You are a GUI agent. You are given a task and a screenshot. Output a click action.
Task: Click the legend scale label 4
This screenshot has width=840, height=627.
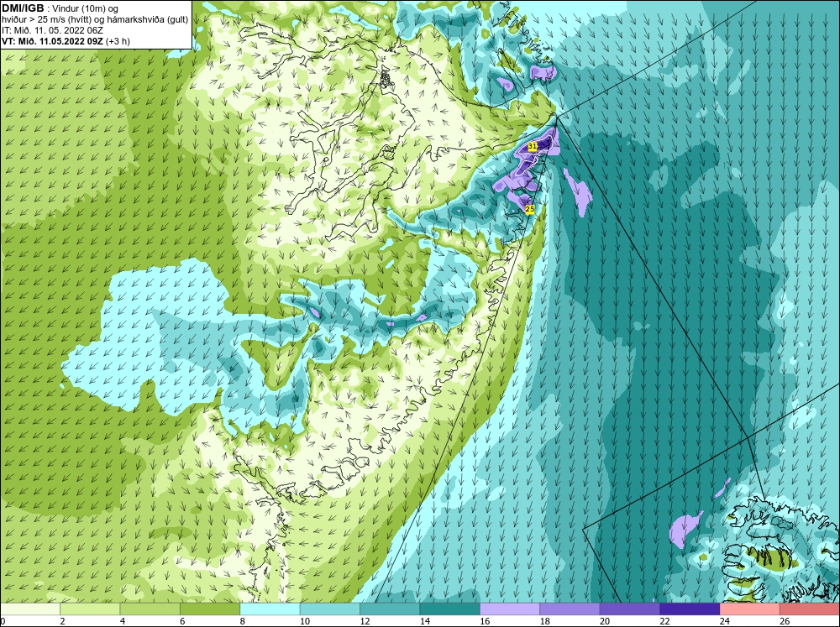(123, 621)
